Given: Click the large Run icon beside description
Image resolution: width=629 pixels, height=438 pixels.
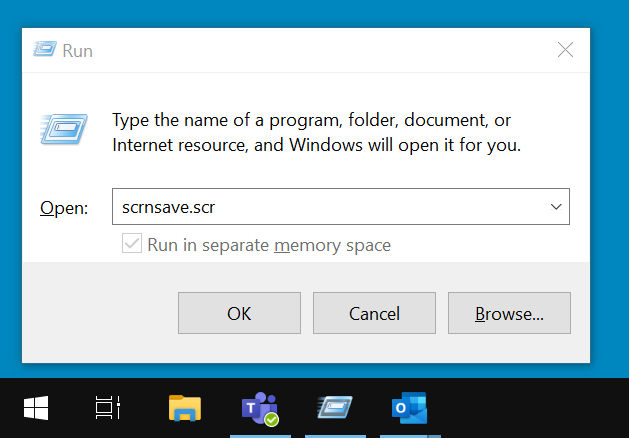Looking at the screenshot, I should point(64,129).
